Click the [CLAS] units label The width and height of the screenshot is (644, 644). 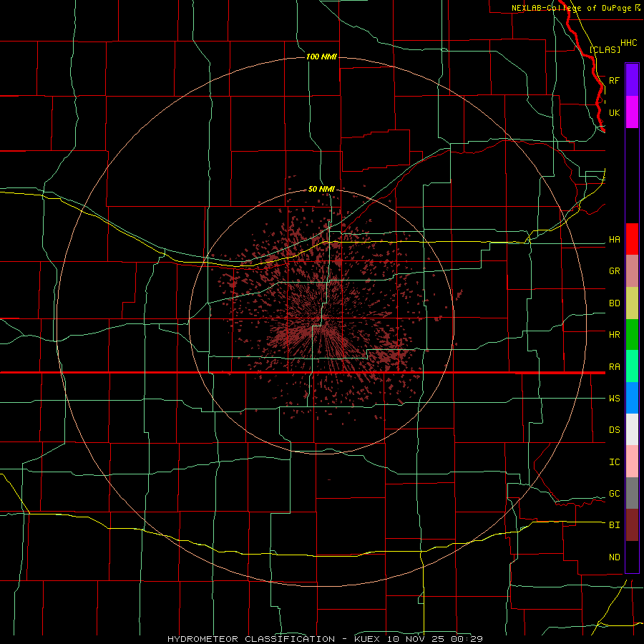[605, 49]
